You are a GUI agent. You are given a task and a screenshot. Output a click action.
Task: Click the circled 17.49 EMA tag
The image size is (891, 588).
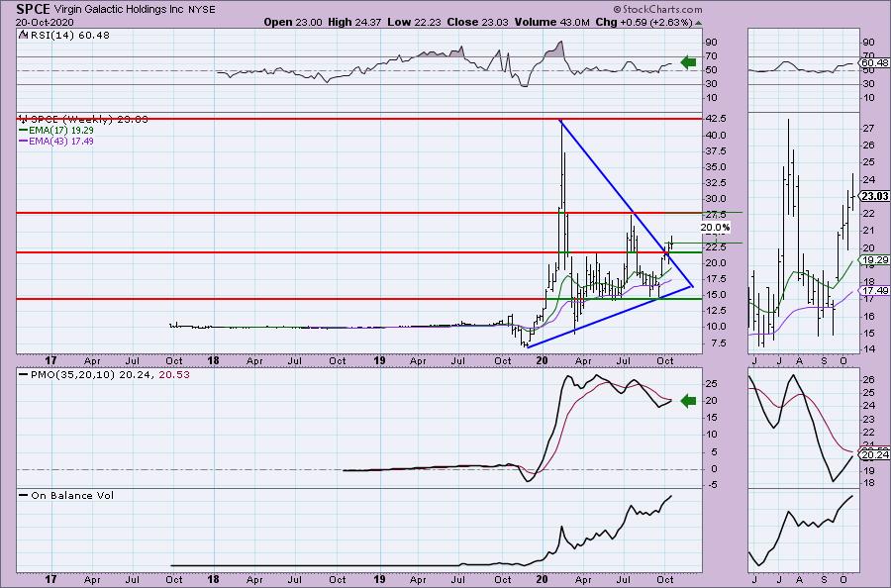point(875,290)
